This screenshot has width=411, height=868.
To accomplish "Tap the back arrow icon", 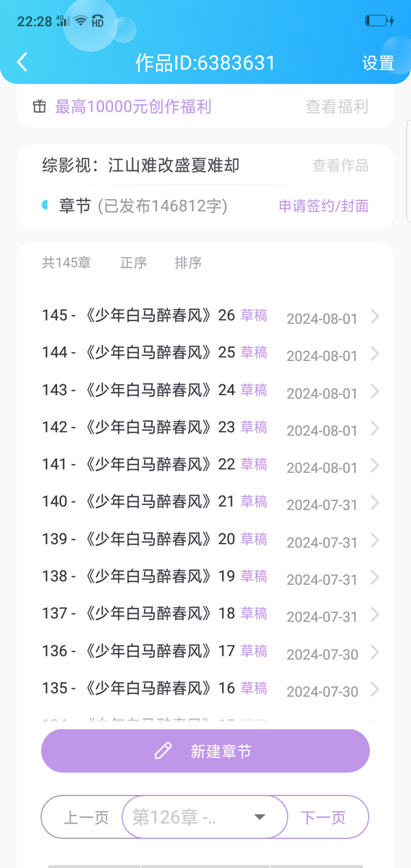I will [22, 62].
